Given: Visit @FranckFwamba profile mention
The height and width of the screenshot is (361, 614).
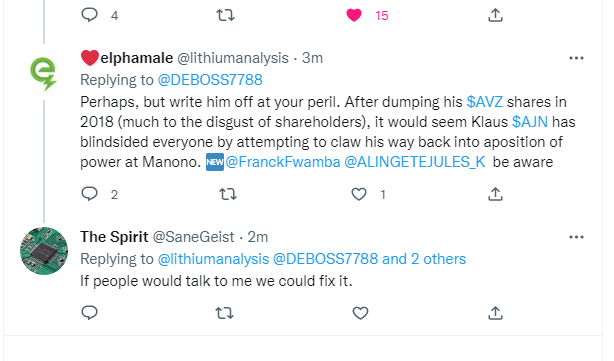Looking at the screenshot, I should tap(283, 162).
